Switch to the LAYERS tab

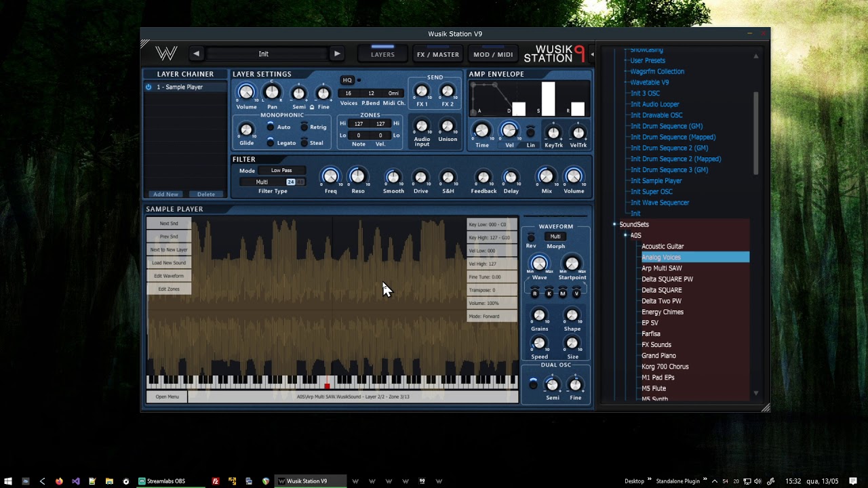click(382, 54)
